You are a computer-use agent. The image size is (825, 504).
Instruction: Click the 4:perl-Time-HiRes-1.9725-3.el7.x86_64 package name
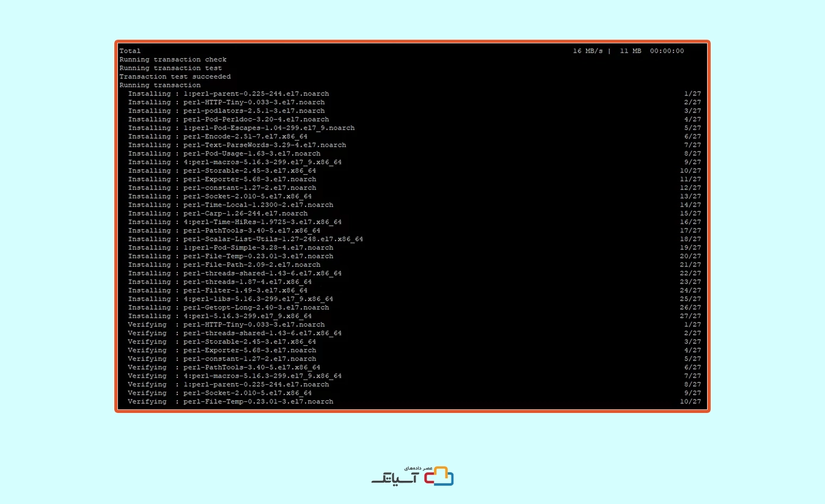tap(262, 222)
